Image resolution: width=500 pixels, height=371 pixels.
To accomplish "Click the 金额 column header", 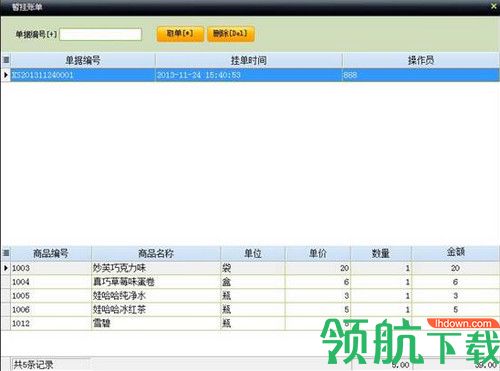I will coord(456,252).
